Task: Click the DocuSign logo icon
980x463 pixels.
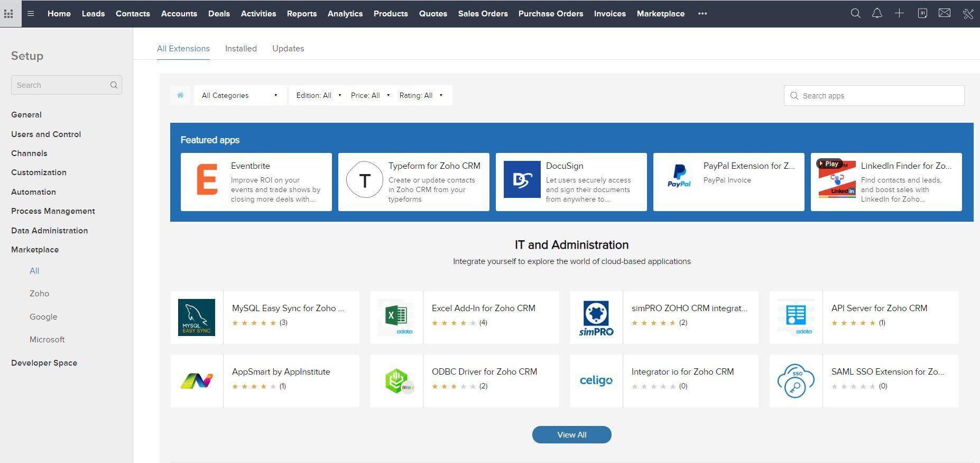Action: [522, 179]
